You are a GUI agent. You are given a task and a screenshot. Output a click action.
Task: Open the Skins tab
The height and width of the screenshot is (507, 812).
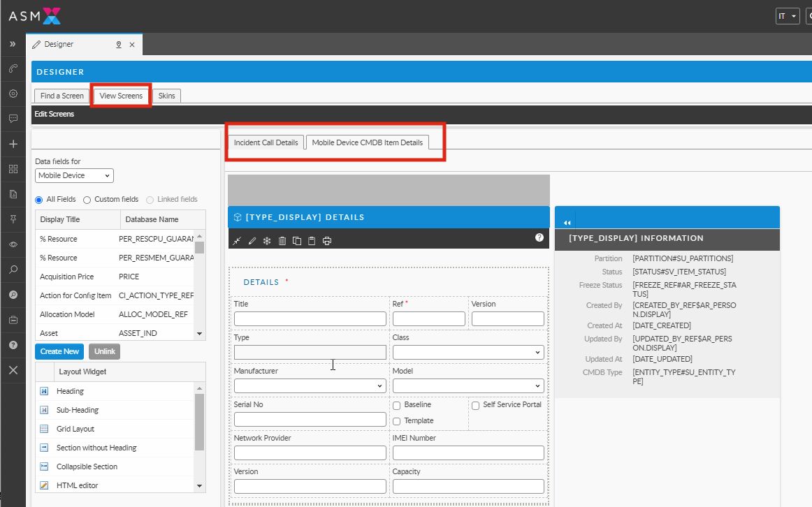click(166, 96)
